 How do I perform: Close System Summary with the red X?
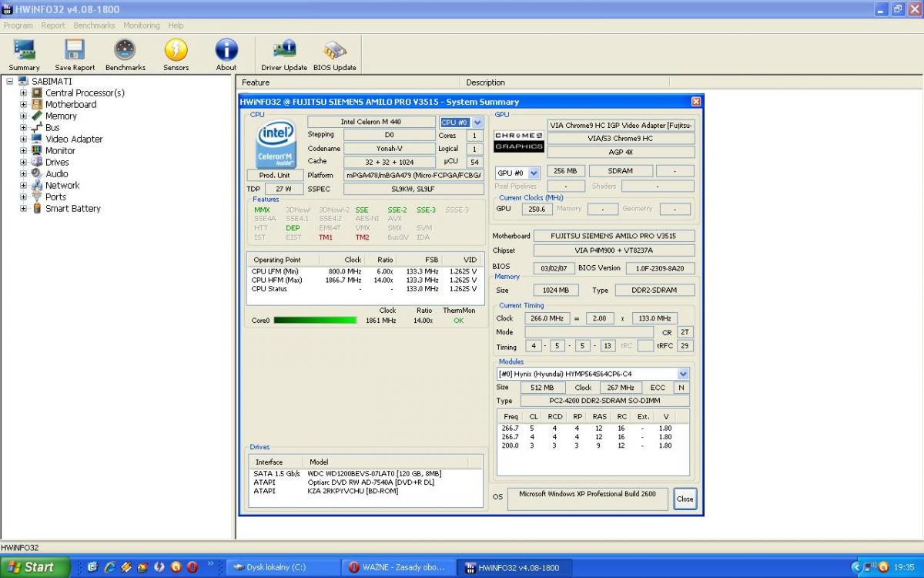[696, 102]
